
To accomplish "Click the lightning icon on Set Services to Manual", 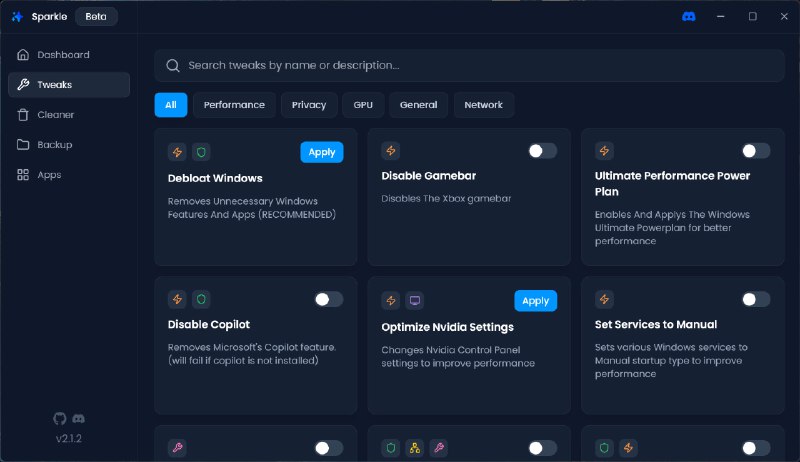I will (x=604, y=300).
